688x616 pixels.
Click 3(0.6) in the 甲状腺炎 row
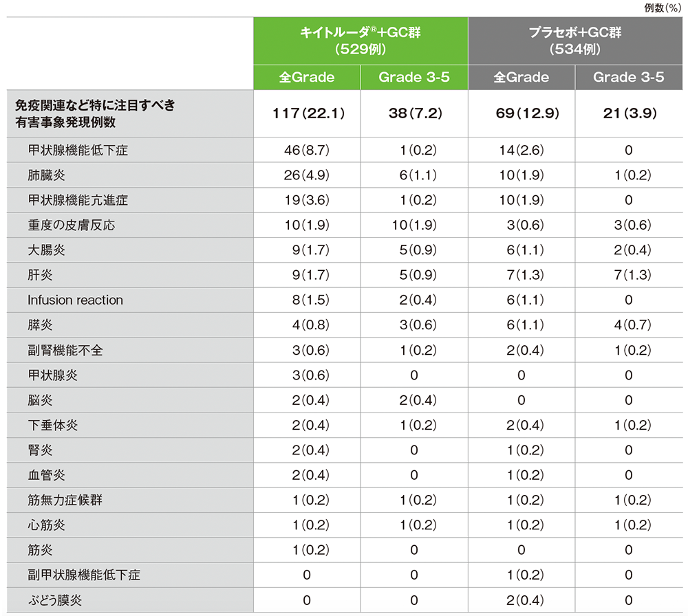[x=311, y=375]
